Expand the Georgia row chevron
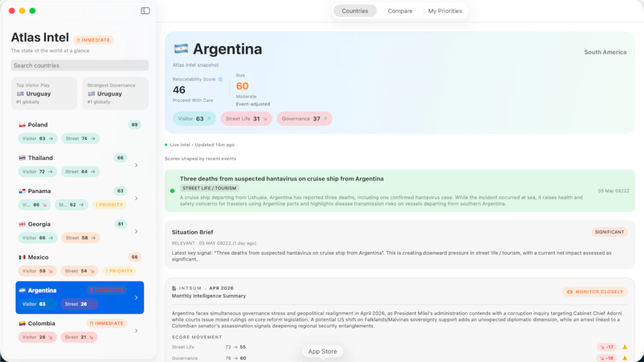Screen dimensions: 644x362 click(x=136, y=231)
